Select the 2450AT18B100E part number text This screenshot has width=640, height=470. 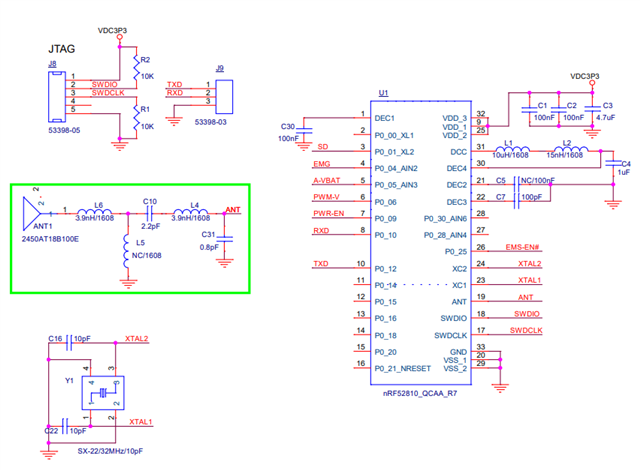tap(50, 239)
